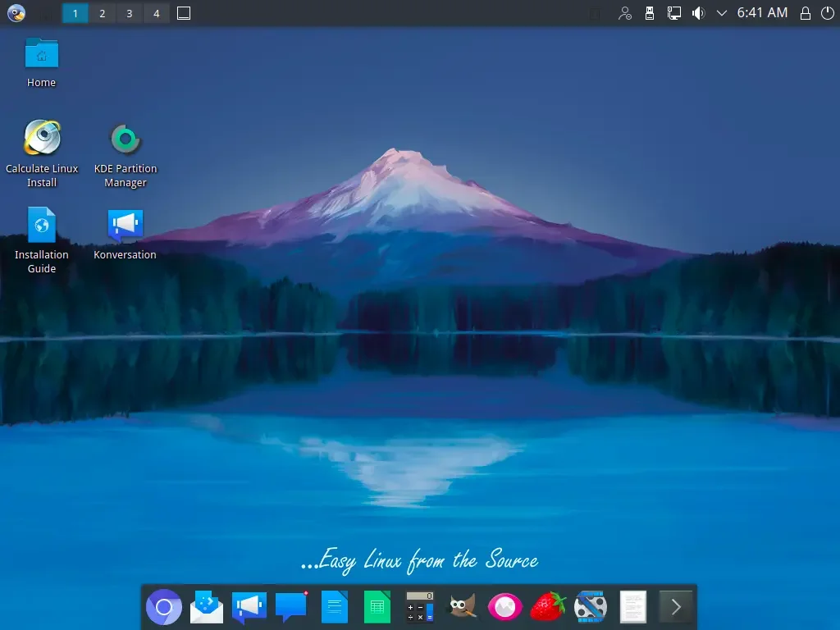Open the Calculate Linux application launcher menu
The width and height of the screenshot is (840, 630).
click(16, 13)
